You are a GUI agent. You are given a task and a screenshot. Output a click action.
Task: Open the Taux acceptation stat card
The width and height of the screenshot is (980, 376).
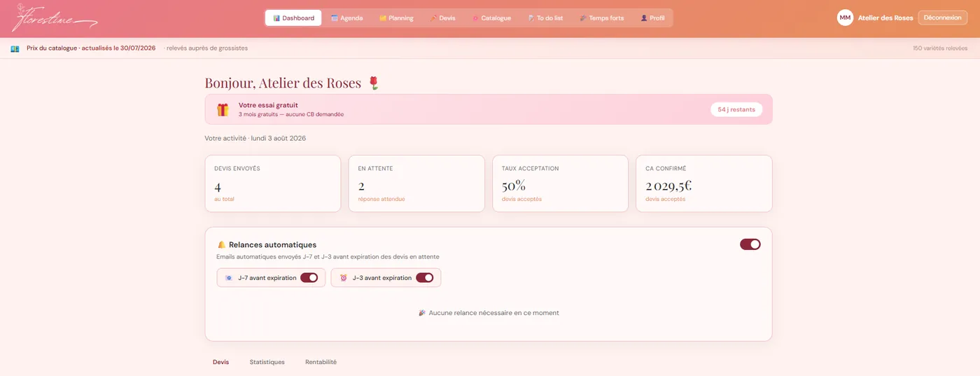(x=560, y=183)
